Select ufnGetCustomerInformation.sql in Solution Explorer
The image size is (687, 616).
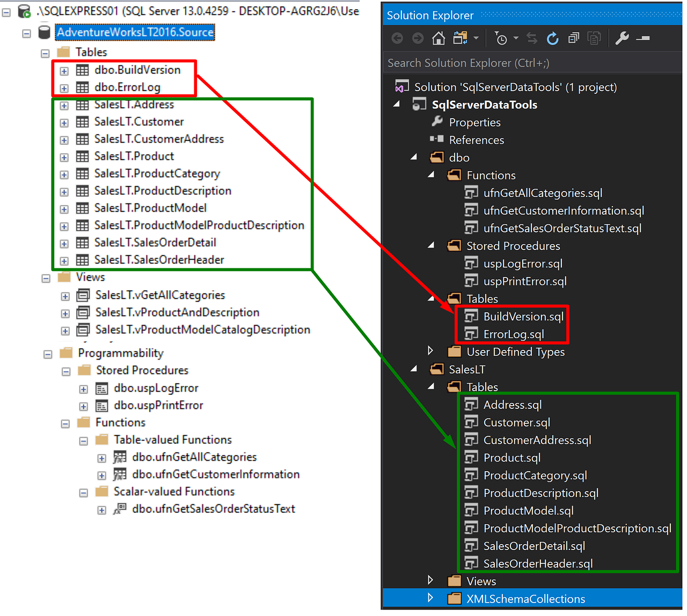point(564,211)
